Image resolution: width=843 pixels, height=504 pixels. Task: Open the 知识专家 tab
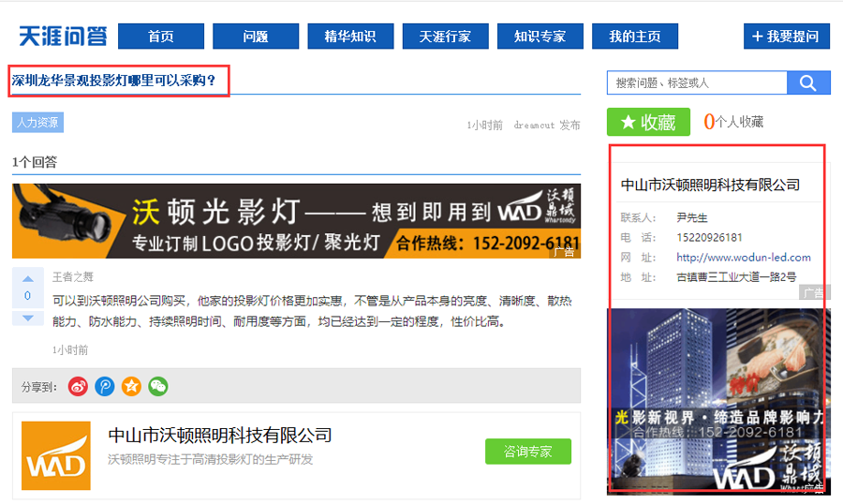tap(540, 36)
